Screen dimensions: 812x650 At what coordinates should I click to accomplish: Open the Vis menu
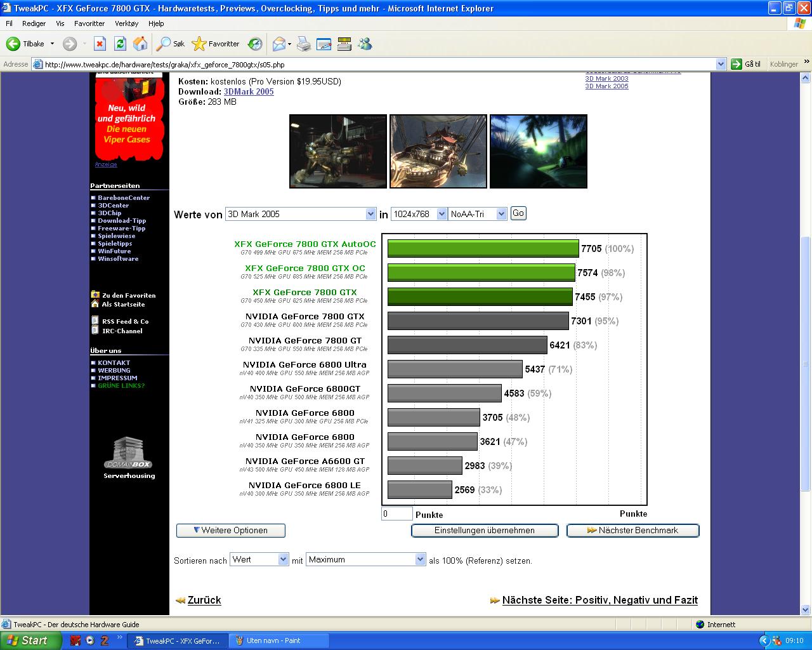pos(60,23)
